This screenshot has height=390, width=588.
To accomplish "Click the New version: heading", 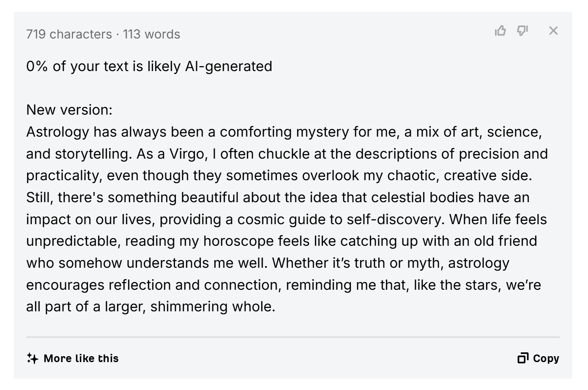I will click(x=69, y=110).
